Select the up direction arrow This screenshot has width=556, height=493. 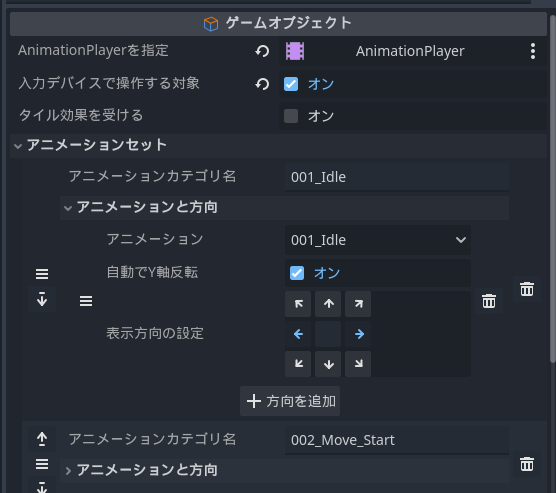328,304
